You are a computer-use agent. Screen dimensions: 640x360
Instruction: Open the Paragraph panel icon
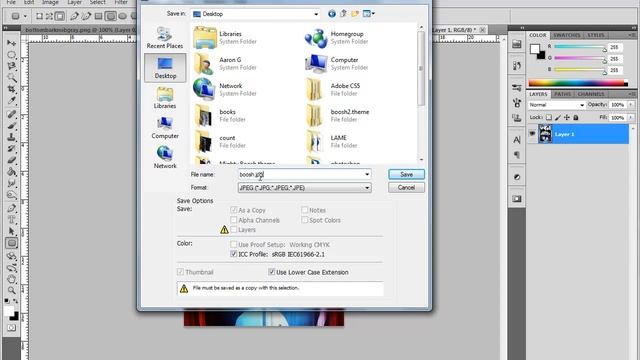point(517,155)
